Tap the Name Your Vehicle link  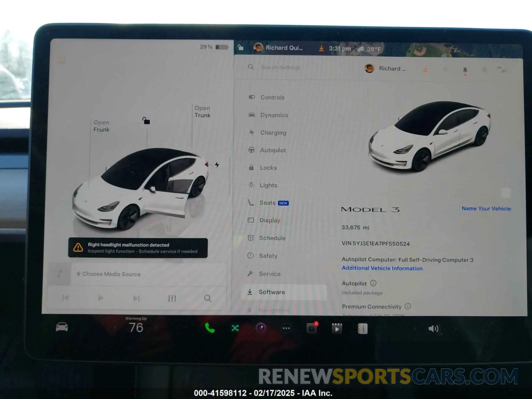point(486,209)
